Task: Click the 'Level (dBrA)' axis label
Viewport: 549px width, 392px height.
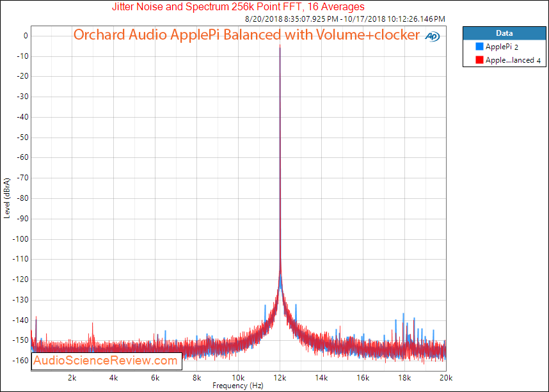Action: click(7, 198)
